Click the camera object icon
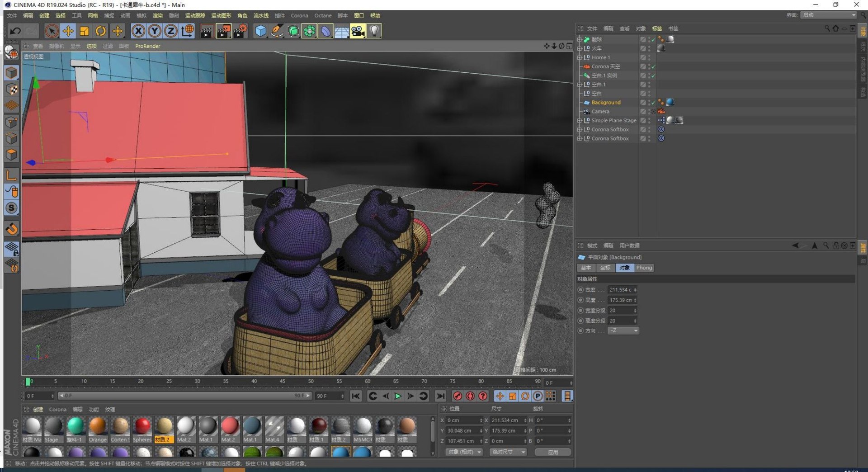The width and height of the screenshot is (868, 472). (x=358, y=31)
